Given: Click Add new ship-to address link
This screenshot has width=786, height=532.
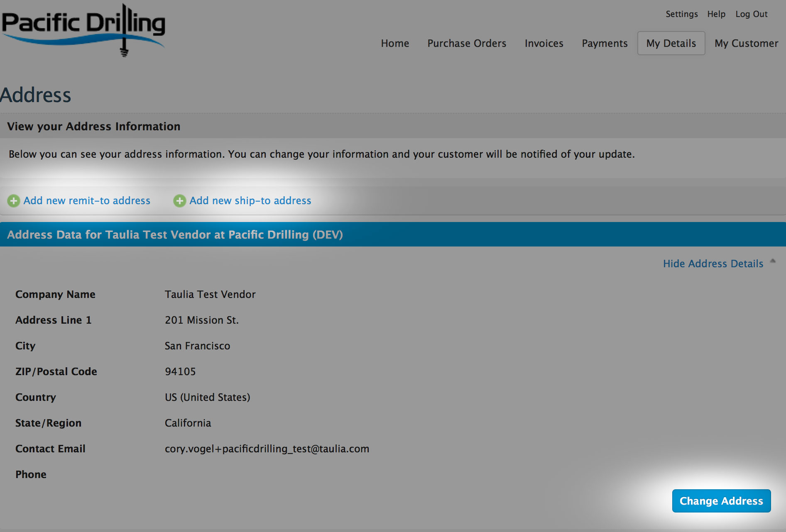Looking at the screenshot, I should point(250,201).
